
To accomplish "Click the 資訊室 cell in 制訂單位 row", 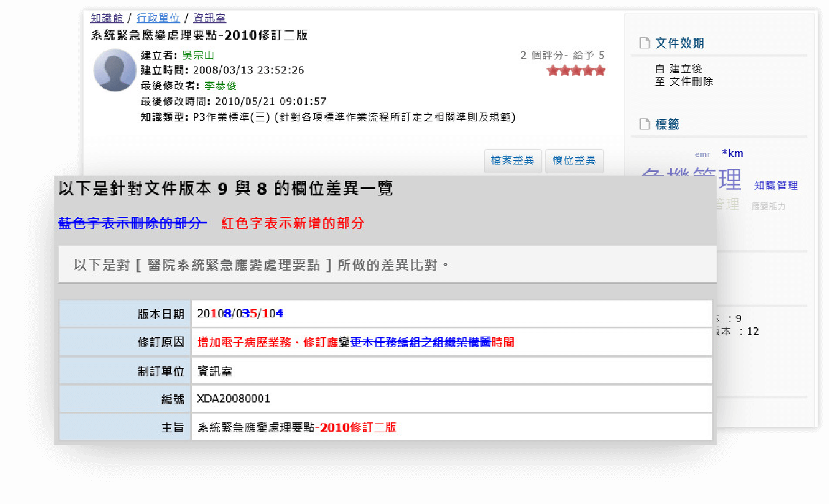I will (452, 371).
